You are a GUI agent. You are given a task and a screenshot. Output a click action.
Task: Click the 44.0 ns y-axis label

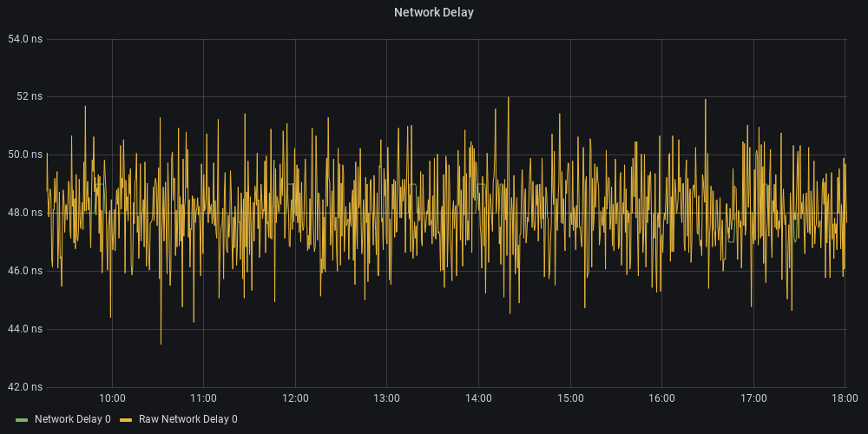[25, 329]
